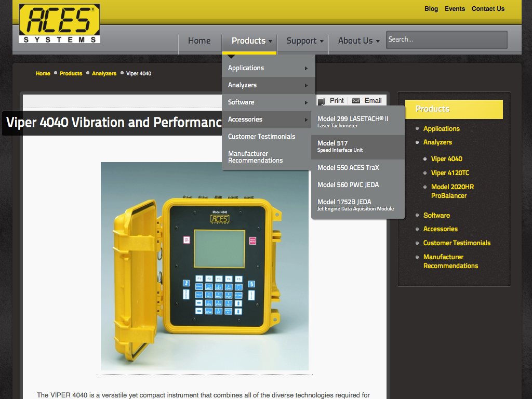
Task: Open the Contact Us link
Action: pyautogui.click(x=488, y=9)
